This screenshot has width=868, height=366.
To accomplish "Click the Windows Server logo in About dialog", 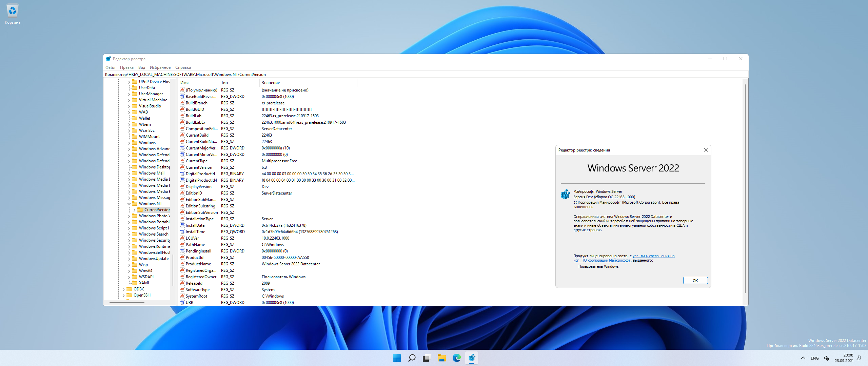I will [x=633, y=168].
